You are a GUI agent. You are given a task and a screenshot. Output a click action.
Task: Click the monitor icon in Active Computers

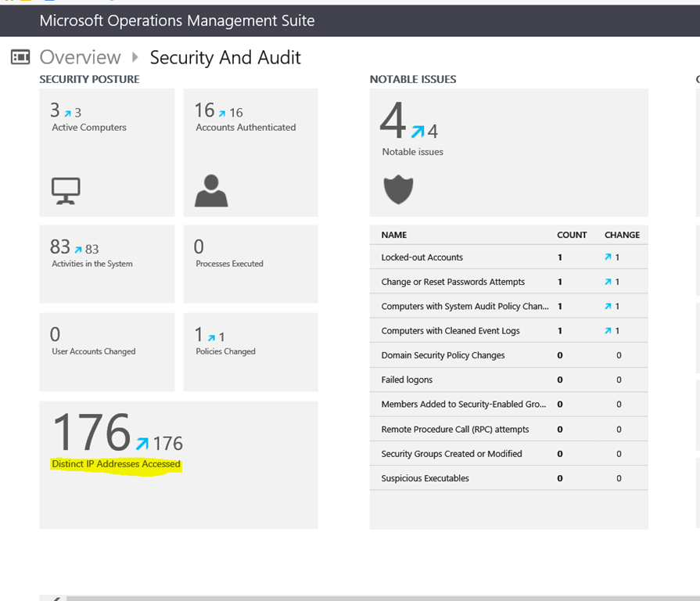(66, 191)
